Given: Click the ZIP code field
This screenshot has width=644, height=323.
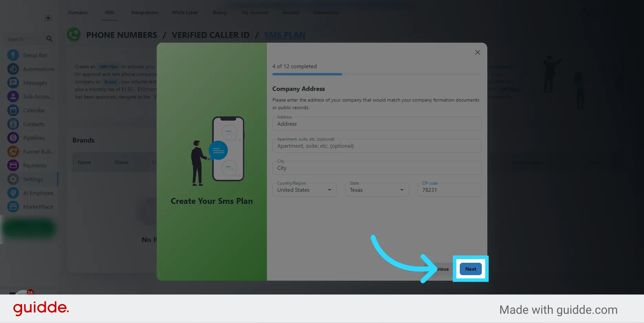Looking at the screenshot, I should click(449, 190).
